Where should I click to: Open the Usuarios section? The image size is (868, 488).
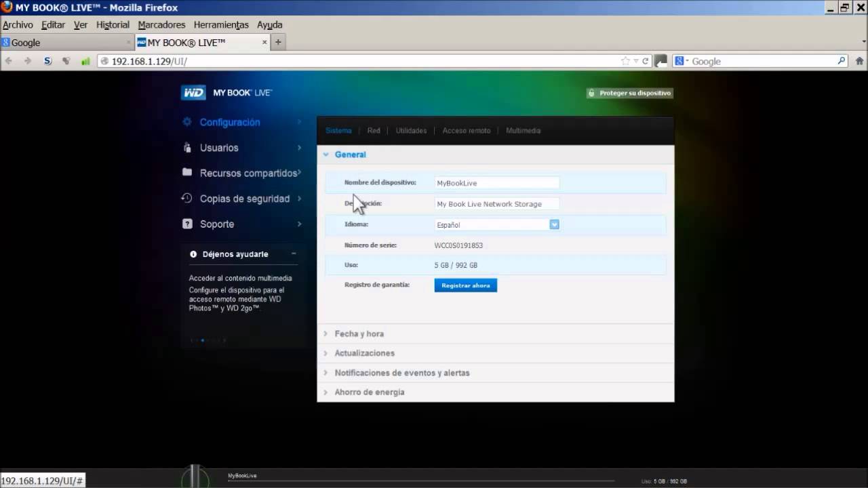click(219, 148)
